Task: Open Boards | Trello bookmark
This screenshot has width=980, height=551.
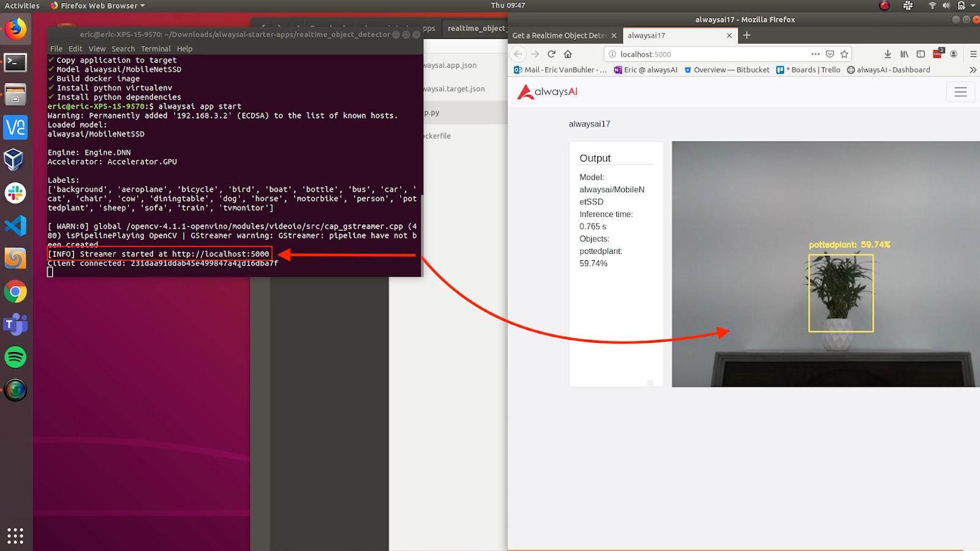Action: pyautogui.click(x=809, y=70)
